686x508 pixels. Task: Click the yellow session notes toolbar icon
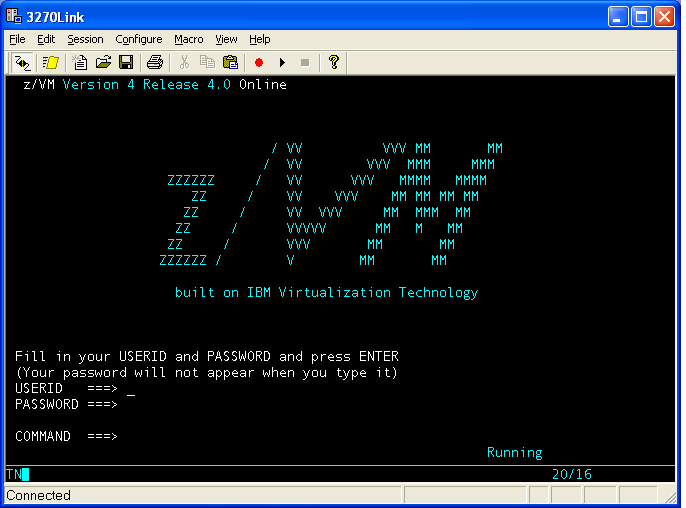51,63
